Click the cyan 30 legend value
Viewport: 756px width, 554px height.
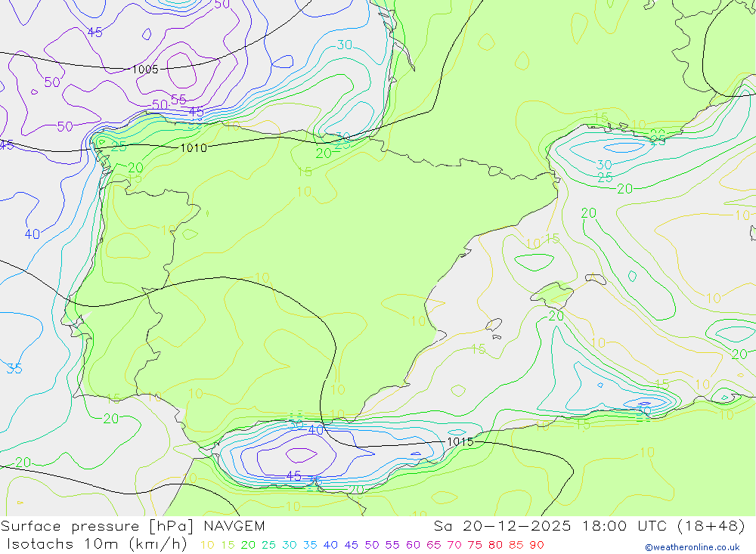pyautogui.click(x=290, y=546)
